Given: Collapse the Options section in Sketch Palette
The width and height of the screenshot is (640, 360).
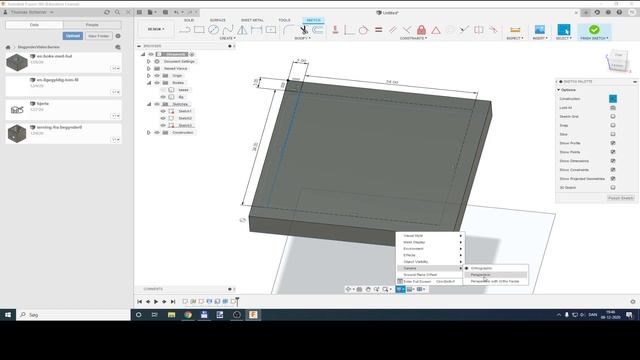Looking at the screenshot, I should pyautogui.click(x=559, y=90).
